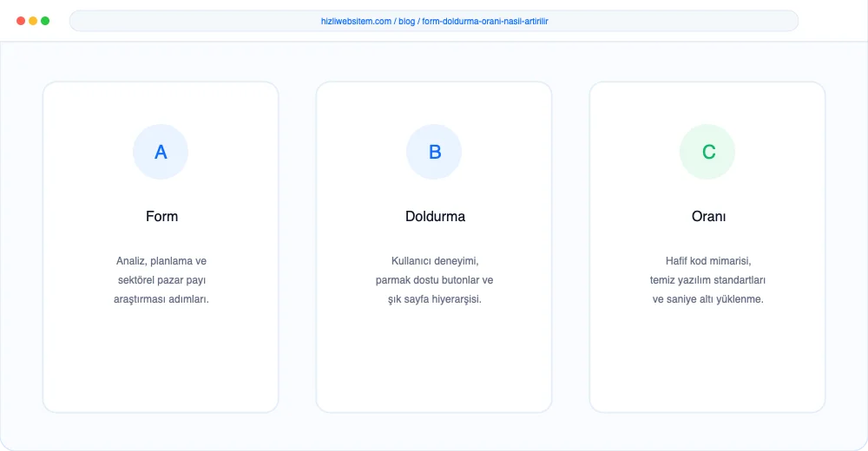
Task: Click the green maximize window dot
Action: [x=45, y=21]
